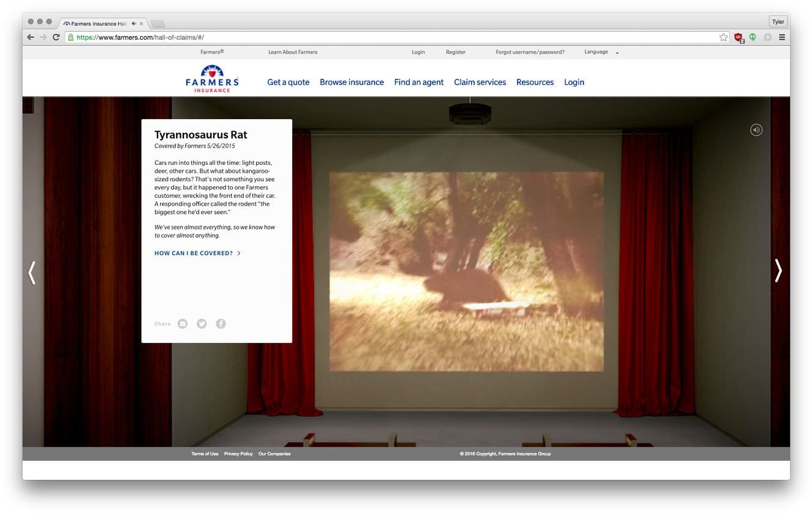Open the Browse insurance menu
The width and height of the screenshot is (812, 514).
click(x=352, y=82)
